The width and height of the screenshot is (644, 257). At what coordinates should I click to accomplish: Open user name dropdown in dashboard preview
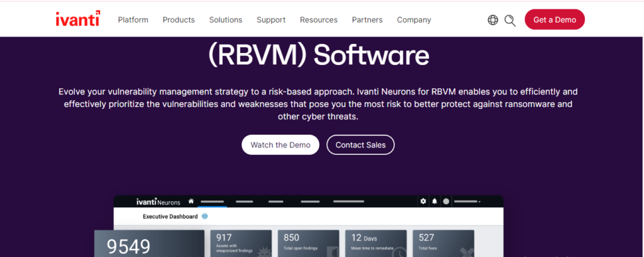tap(467, 202)
